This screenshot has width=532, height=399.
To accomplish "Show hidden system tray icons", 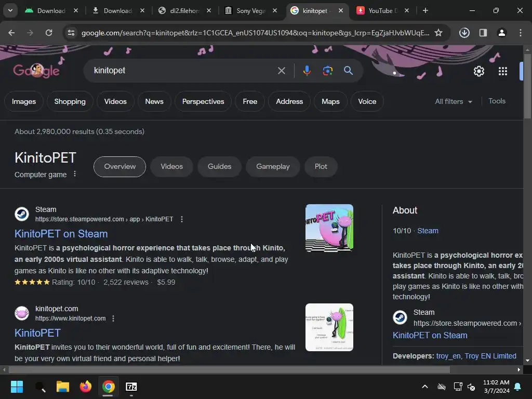I will pos(425,387).
